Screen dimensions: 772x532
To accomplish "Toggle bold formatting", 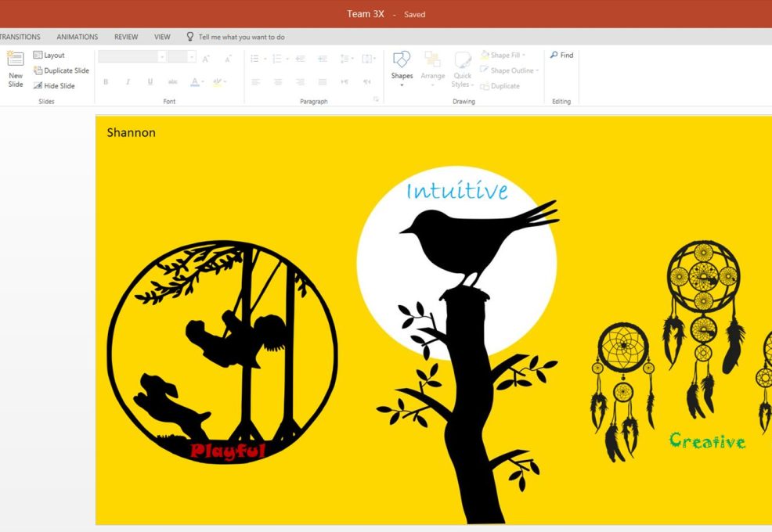I will tap(106, 81).
